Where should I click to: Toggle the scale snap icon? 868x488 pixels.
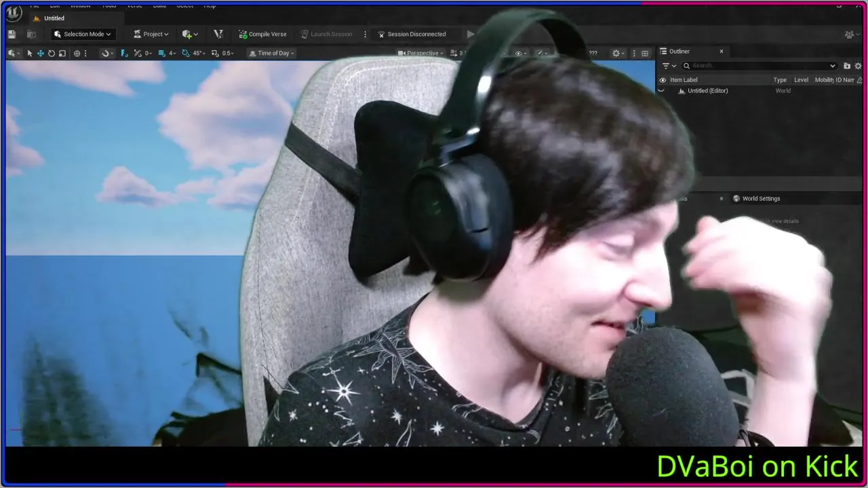[215, 53]
